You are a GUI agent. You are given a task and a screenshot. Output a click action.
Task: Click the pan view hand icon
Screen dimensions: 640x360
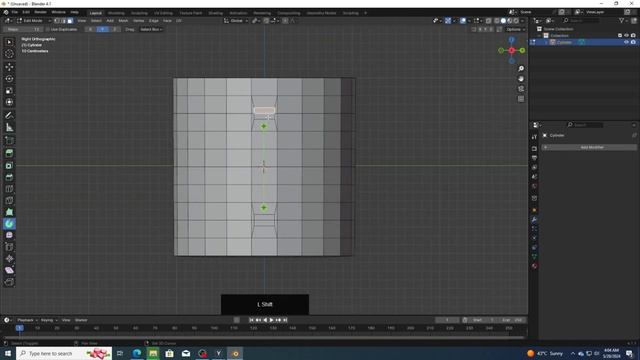(x=521, y=79)
